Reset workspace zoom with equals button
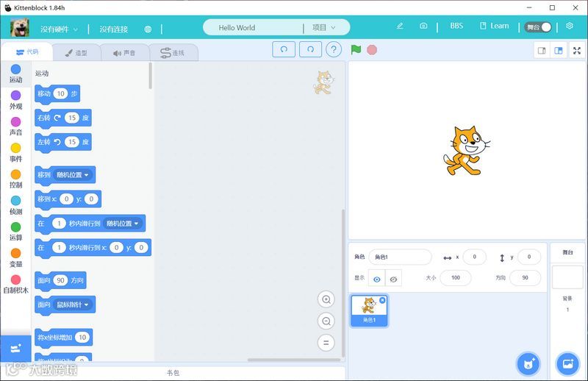The height and width of the screenshot is (381, 588). tap(326, 342)
